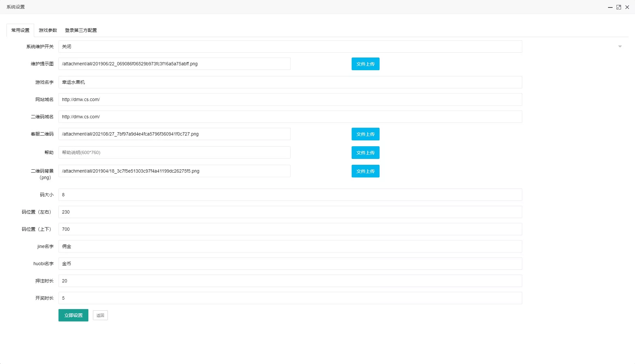This screenshot has width=635, height=364.
Task: Switch to the 游戏参数 tab
Action: [x=48, y=30]
